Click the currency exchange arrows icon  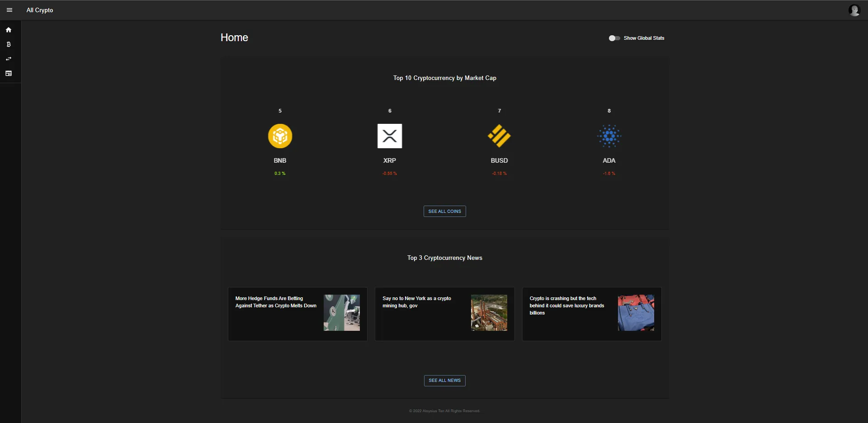[9, 58]
